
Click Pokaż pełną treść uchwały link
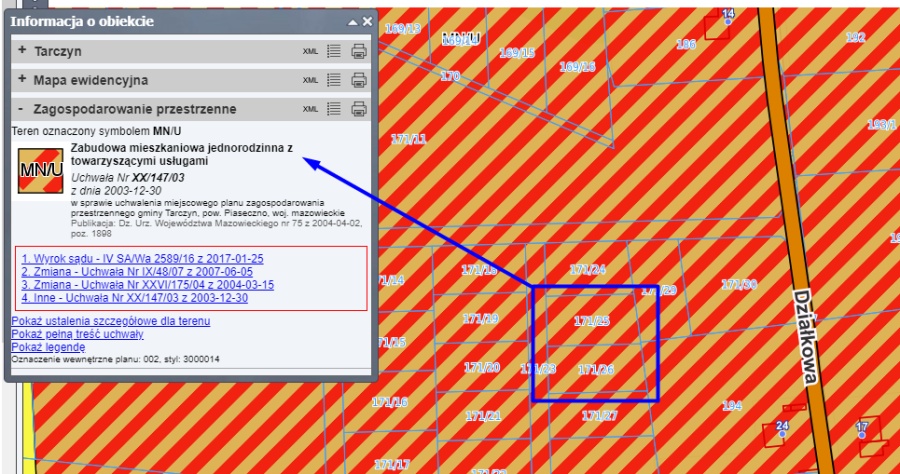(76, 333)
